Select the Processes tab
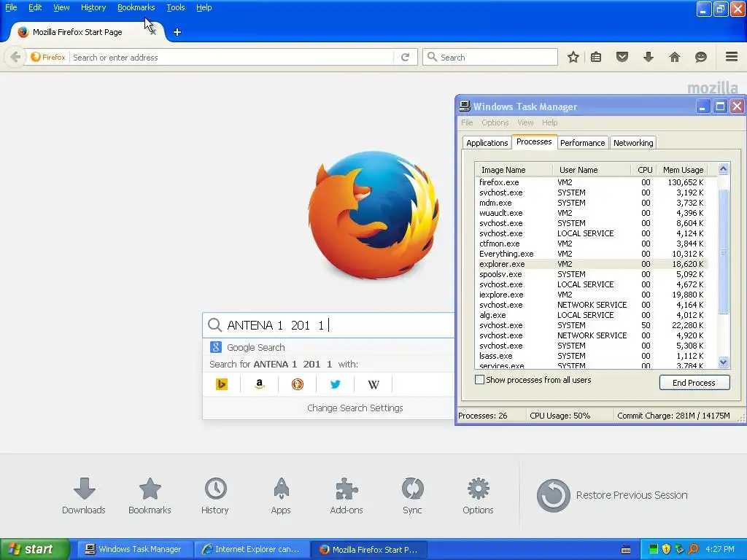 (534, 142)
